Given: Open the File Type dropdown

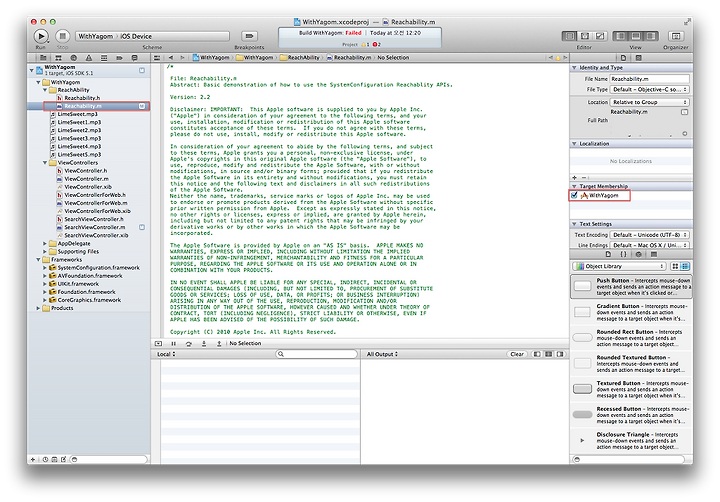Looking at the screenshot, I should coord(649,90).
